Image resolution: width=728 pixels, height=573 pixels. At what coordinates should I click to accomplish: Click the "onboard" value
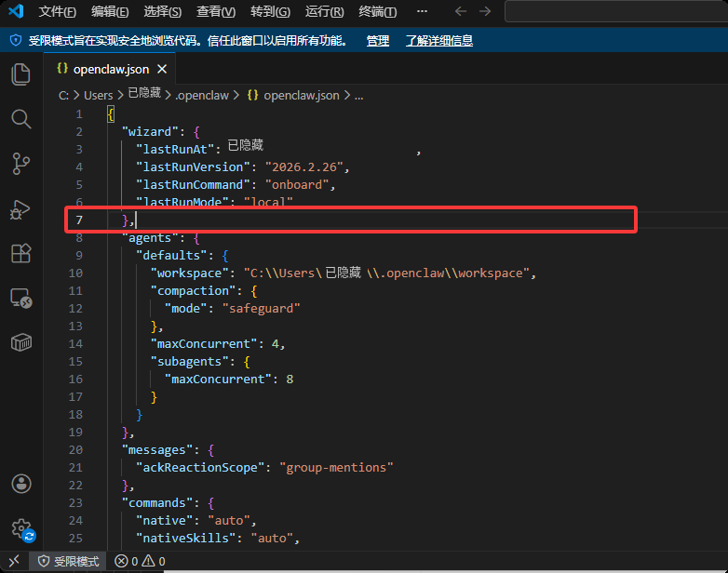[x=297, y=185]
